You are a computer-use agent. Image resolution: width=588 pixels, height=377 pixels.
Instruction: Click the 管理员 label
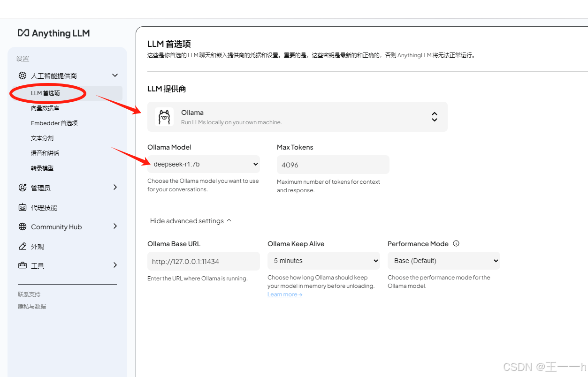pos(41,188)
